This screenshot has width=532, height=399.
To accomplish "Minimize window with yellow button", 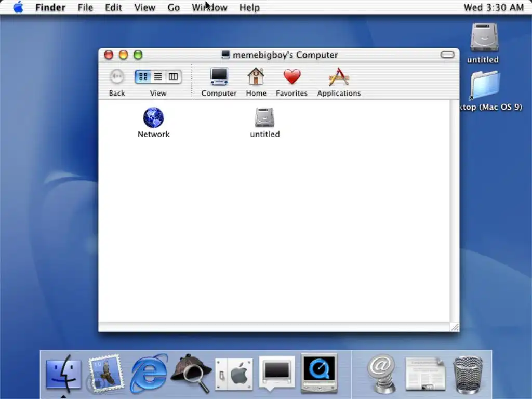I will pyautogui.click(x=123, y=55).
